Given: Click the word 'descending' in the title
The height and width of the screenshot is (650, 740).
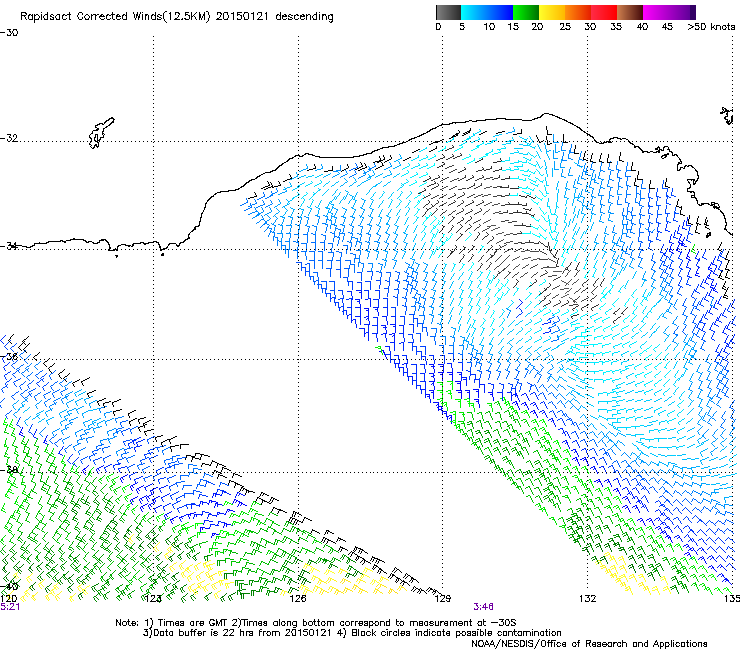Looking at the screenshot, I should coord(304,17).
